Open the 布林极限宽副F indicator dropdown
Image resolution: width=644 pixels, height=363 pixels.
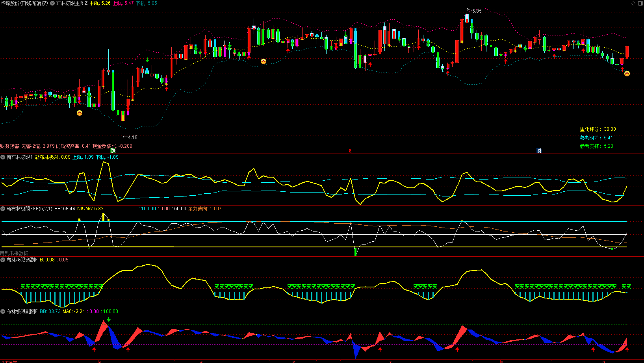3,260
